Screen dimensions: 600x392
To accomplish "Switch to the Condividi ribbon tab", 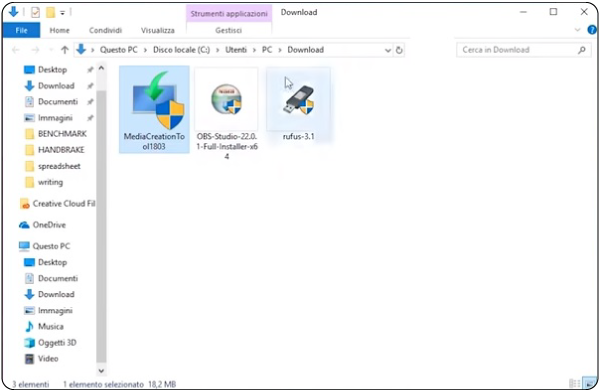I will coord(105,30).
